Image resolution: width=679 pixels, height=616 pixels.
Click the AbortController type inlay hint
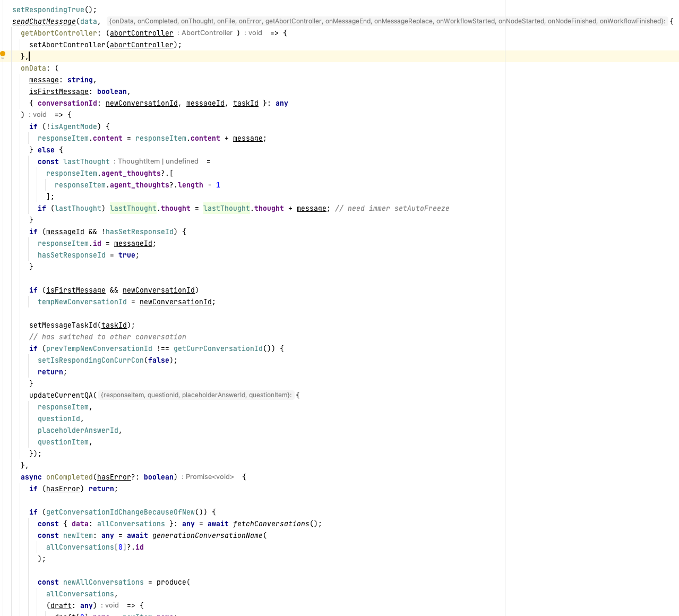click(x=207, y=33)
